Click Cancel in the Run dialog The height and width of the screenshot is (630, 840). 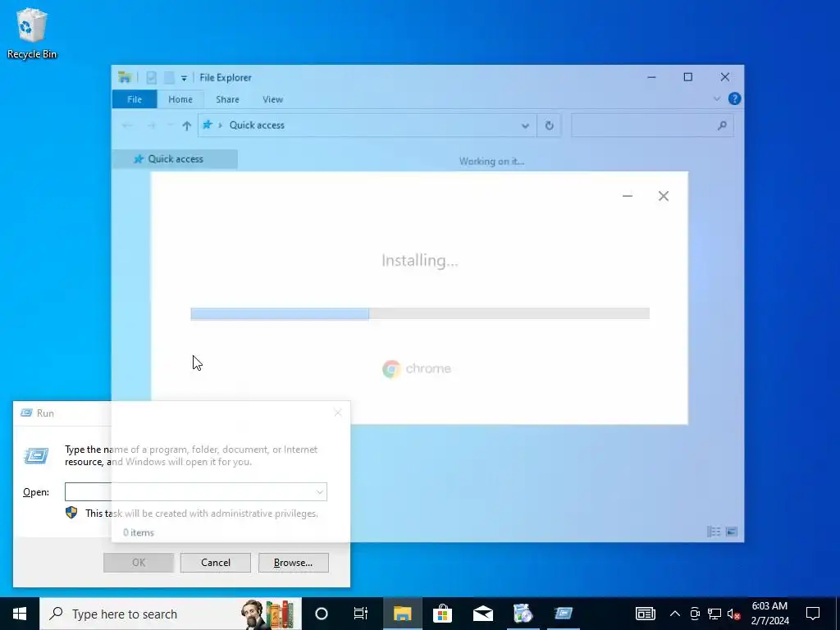tap(216, 563)
